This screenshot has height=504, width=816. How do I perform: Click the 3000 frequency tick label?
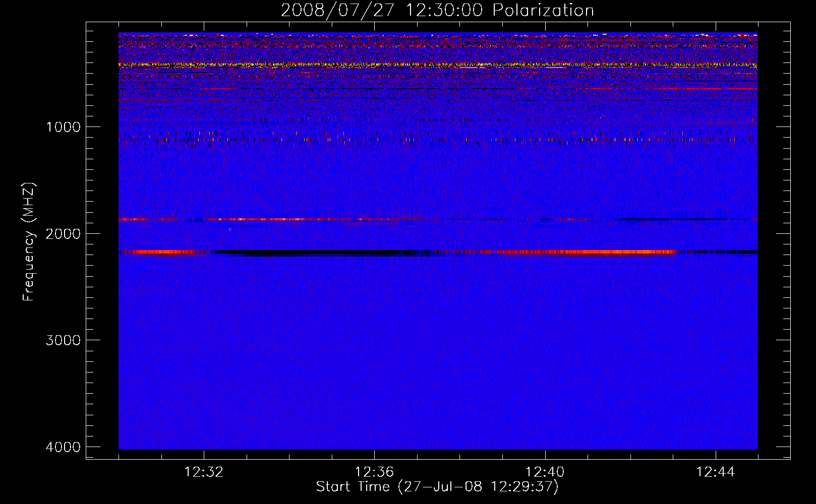pos(63,340)
